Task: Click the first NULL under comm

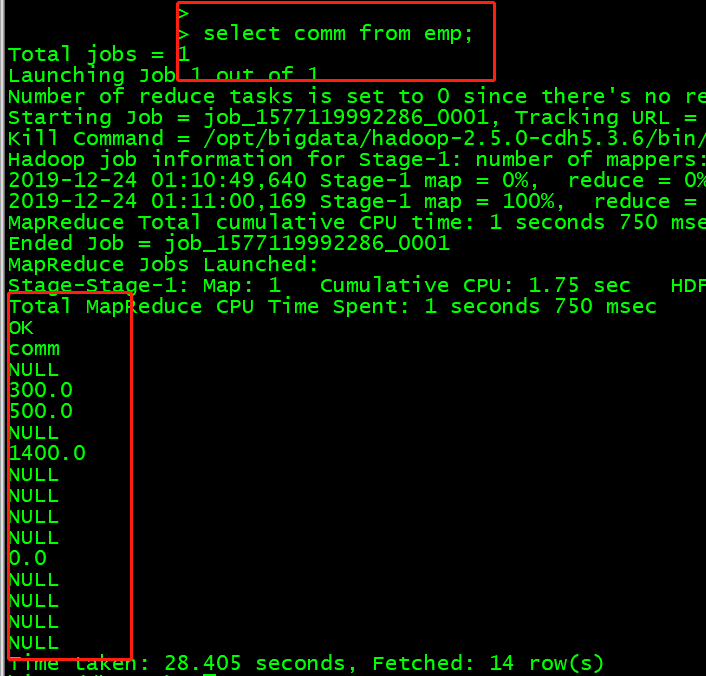Action: pos(34,370)
